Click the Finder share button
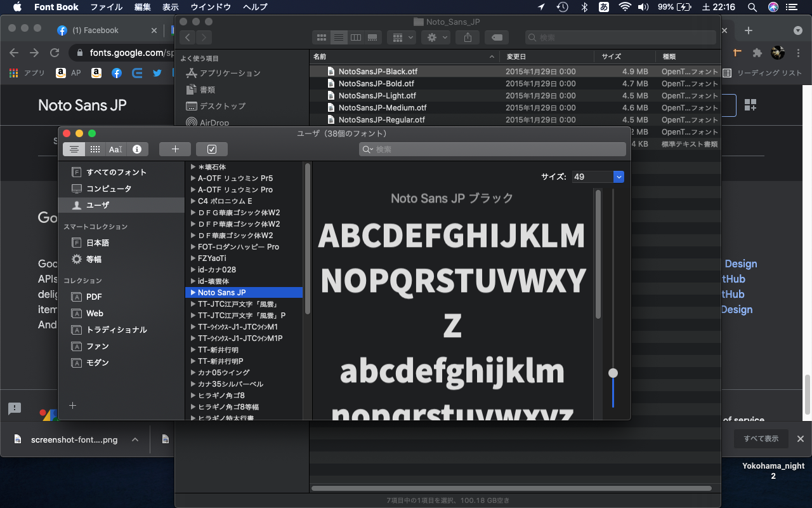Image resolution: width=812 pixels, height=508 pixels. (468, 37)
